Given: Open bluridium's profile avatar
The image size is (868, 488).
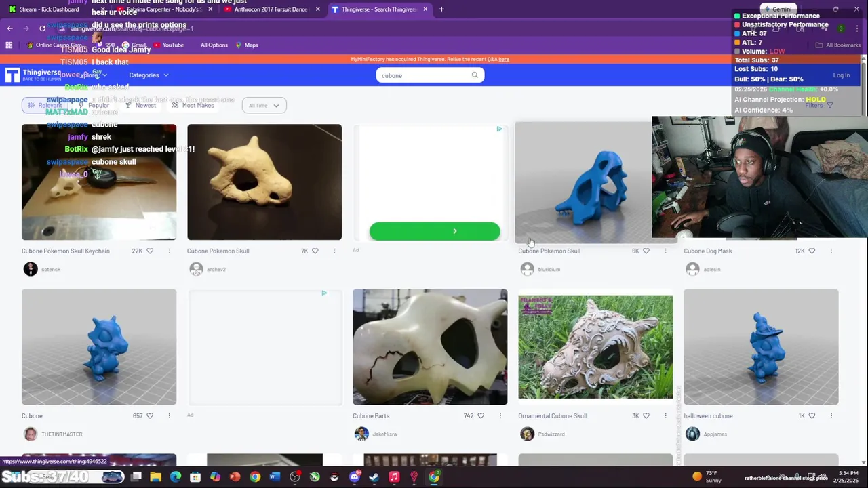Looking at the screenshot, I should pyautogui.click(x=527, y=269).
